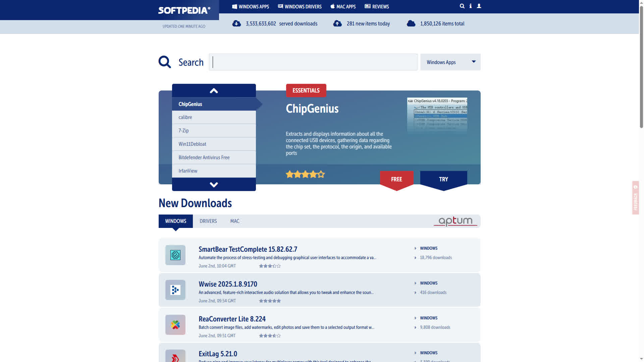
Task: Open the Softpedia logo homepage link
Action: pyautogui.click(x=184, y=10)
